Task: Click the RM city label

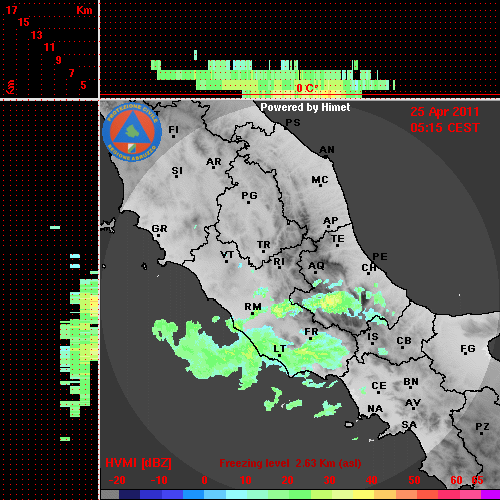Action: pos(253,307)
